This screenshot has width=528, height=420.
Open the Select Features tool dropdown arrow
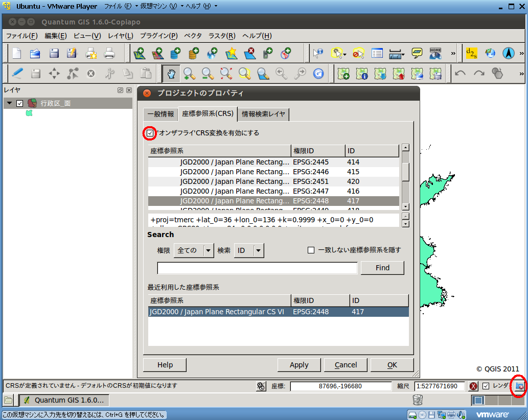click(x=345, y=54)
